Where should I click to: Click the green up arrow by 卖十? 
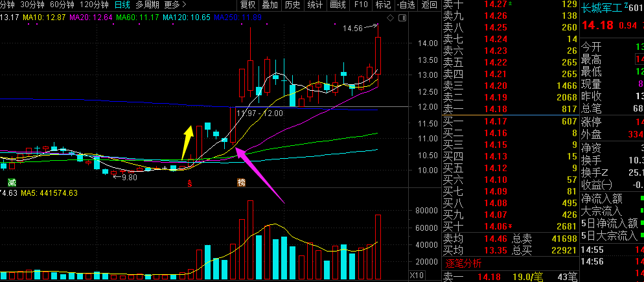(x=510, y=4)
